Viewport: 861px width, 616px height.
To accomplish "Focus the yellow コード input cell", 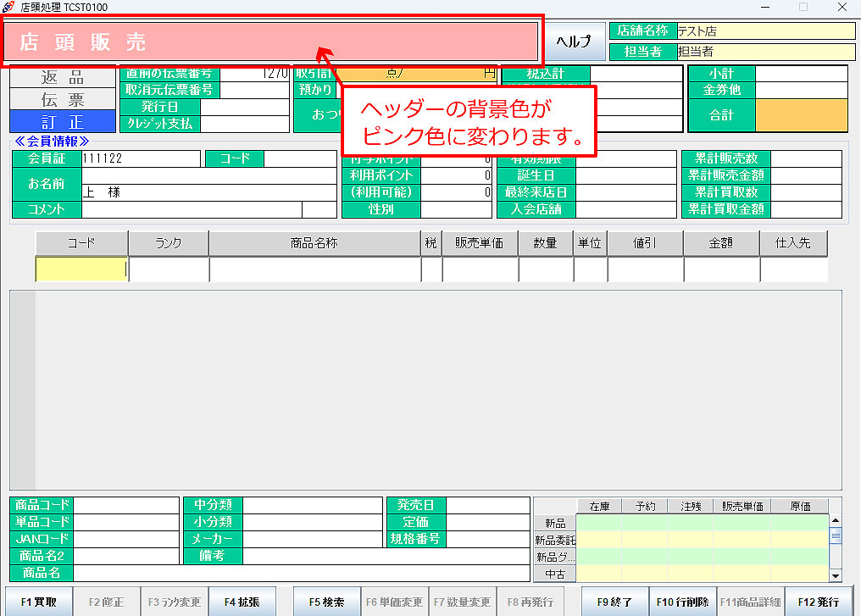I will pyautogui.click(x=81, y=269).
